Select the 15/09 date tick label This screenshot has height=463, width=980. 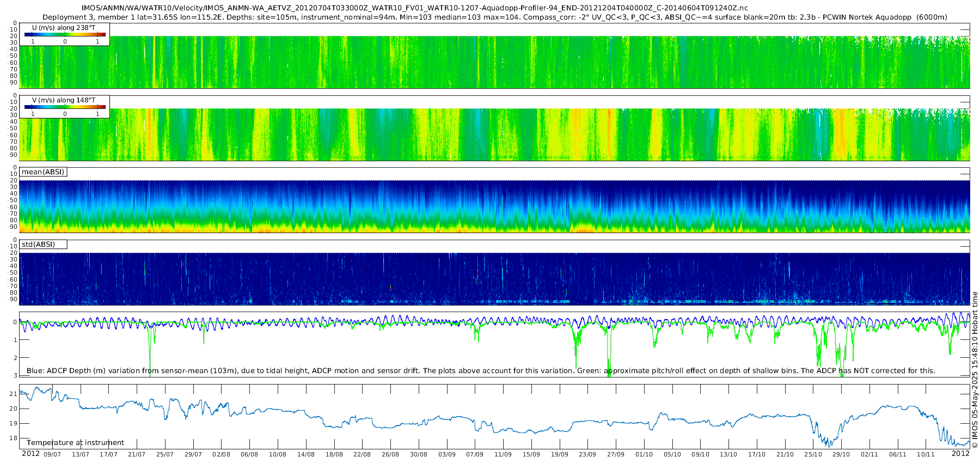coord(531,454)
